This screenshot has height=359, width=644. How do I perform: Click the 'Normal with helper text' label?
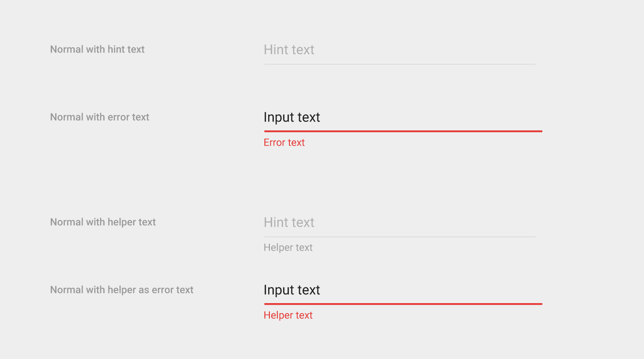point(103,222)
